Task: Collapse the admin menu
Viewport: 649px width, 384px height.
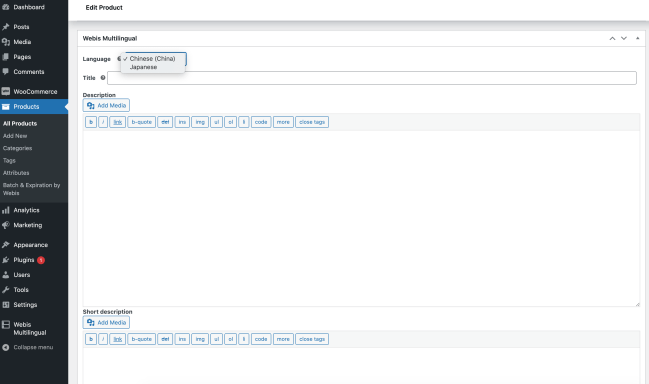Action: (34, 348)
